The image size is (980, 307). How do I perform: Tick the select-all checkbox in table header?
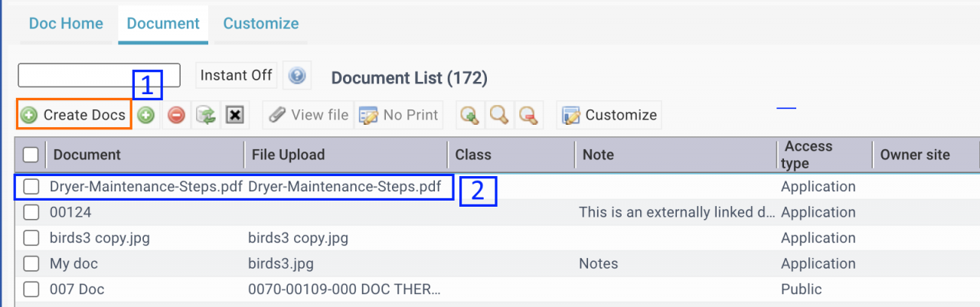31,155
